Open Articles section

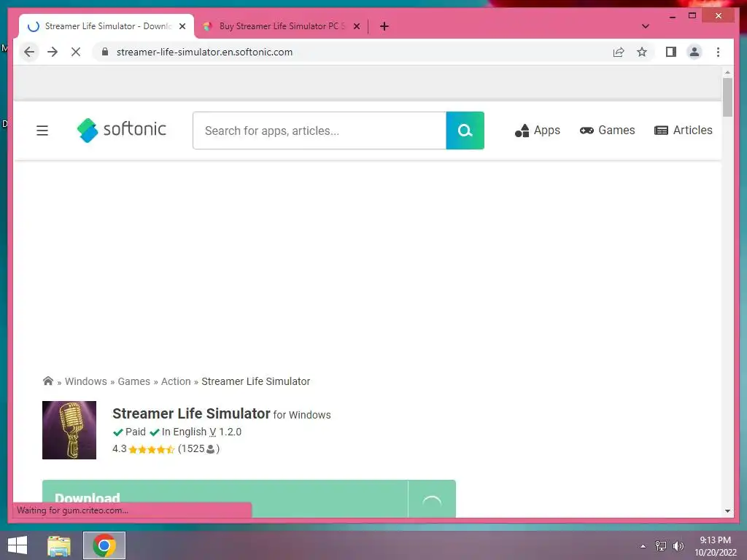click(683, 130)
